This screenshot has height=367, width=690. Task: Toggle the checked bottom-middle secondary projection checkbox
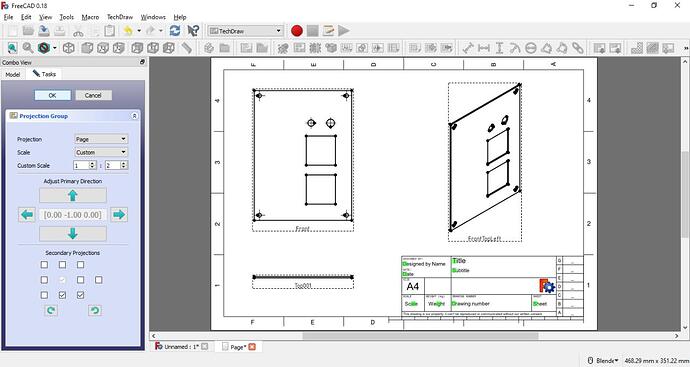[62, 295]
